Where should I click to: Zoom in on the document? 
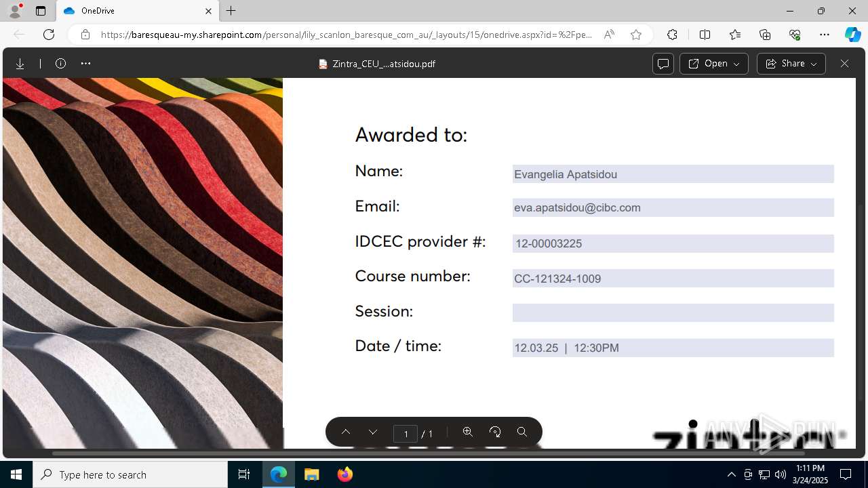click(x=468, y=432)
